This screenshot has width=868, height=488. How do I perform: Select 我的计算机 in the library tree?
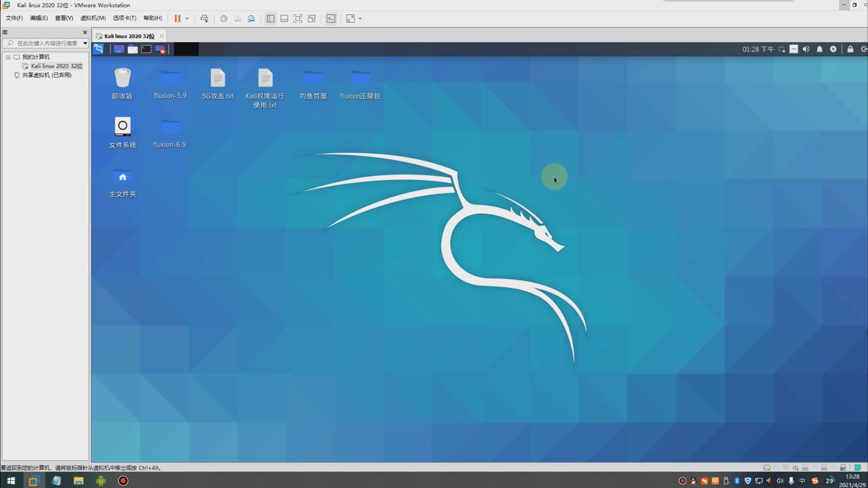(36, 57)
